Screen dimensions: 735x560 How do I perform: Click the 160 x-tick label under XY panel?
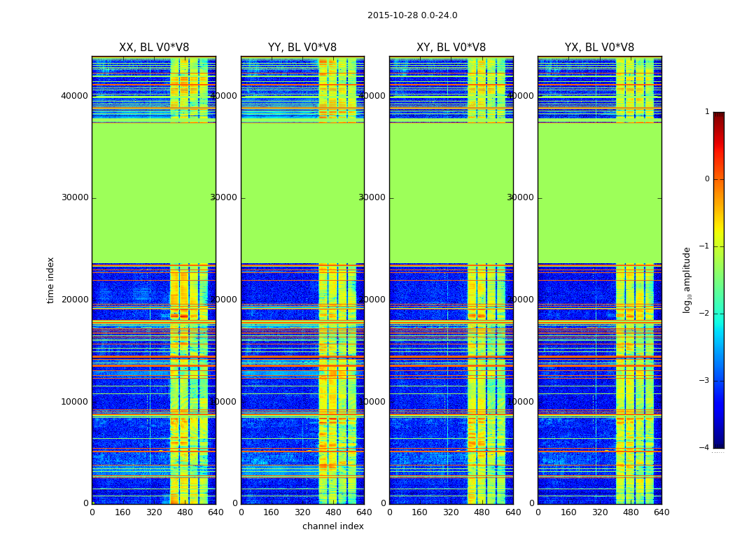(x=419, y=512)
